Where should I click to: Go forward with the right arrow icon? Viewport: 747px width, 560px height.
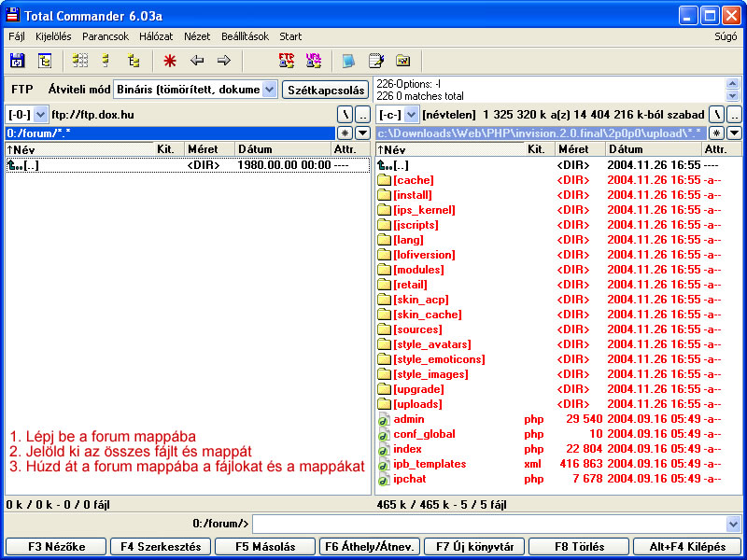click(x=223, y=61)
